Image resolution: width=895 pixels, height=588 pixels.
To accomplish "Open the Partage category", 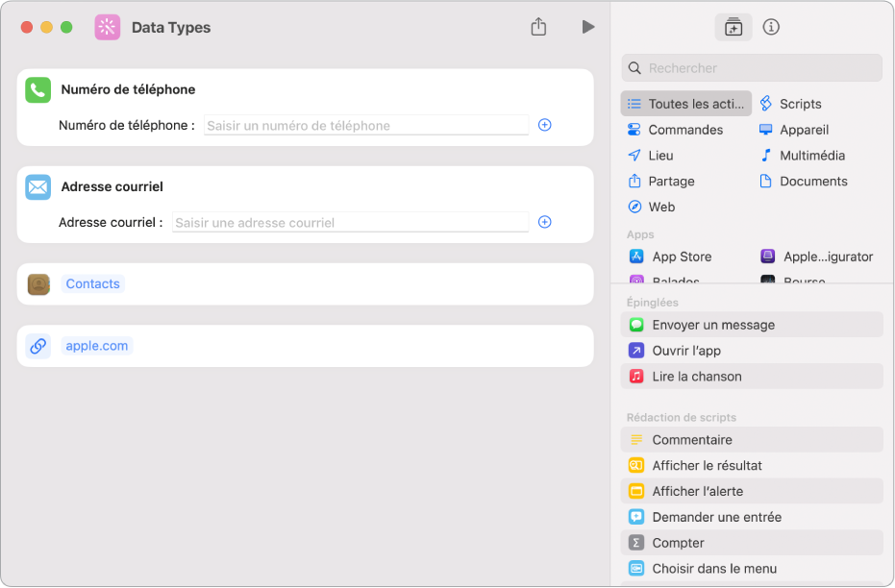I will (661, 182).
